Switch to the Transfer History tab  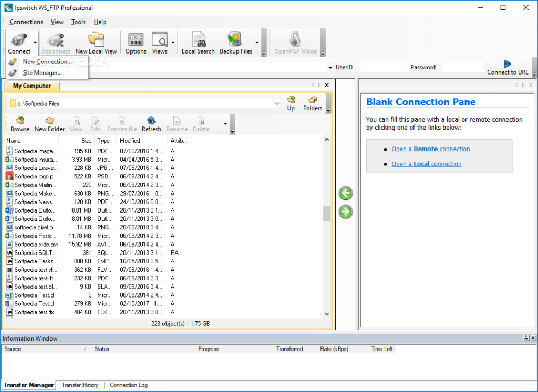(80, 385)
